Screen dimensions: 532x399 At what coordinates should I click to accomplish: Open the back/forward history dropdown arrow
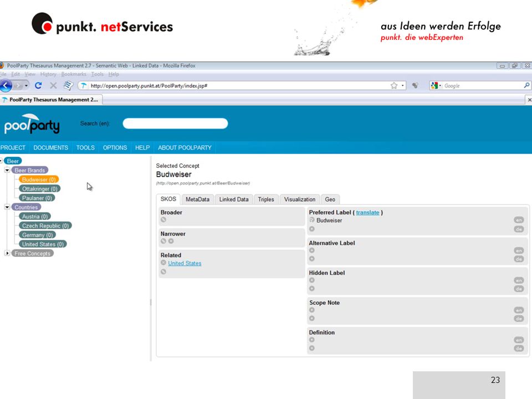pos(26,85)
